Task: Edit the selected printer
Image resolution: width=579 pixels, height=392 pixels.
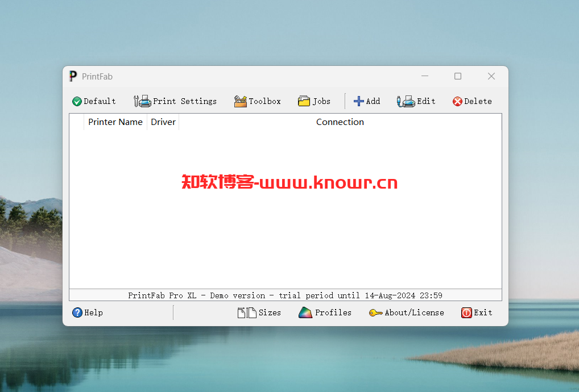Action: (416, 102)
